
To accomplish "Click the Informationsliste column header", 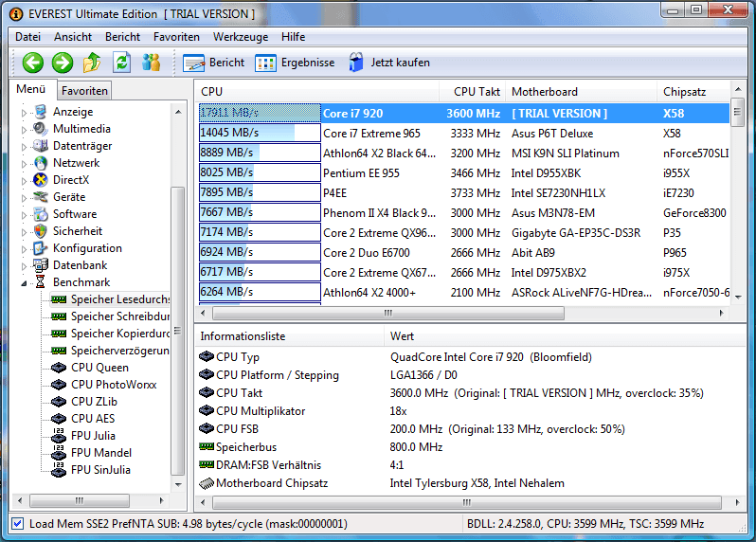I will [x=289, y=336].
